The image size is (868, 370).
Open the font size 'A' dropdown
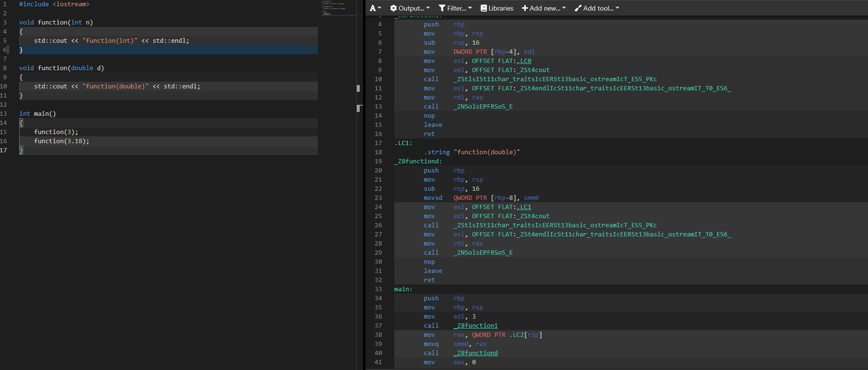(x=375, y=8)
